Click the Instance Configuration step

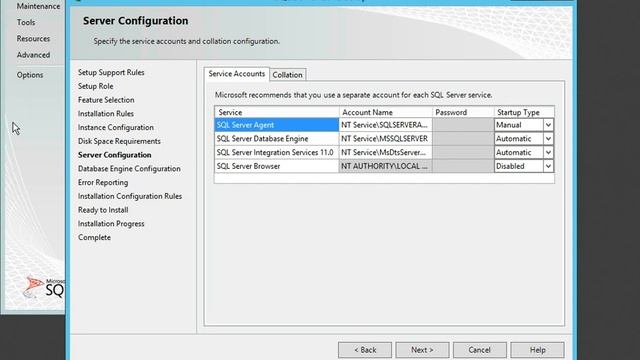pos(116,127)
